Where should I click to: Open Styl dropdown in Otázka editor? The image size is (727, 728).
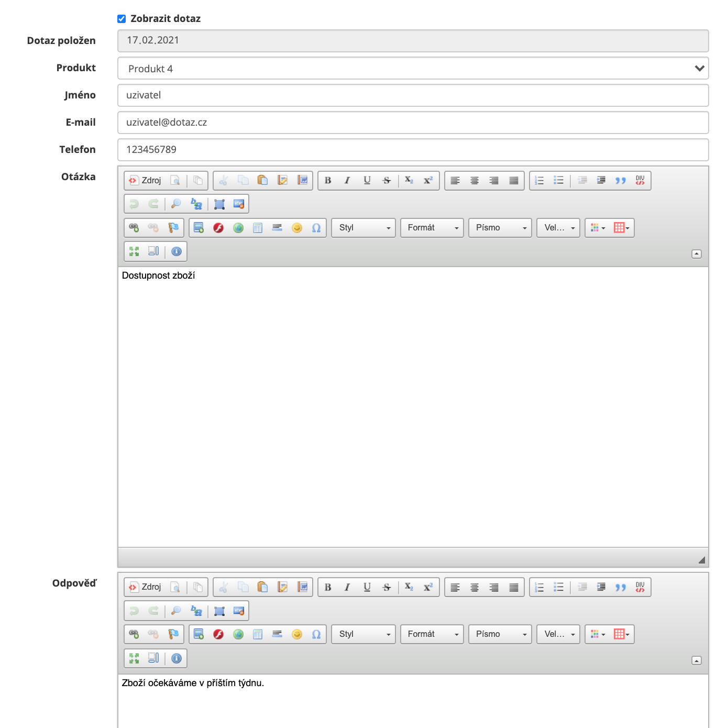363,228
